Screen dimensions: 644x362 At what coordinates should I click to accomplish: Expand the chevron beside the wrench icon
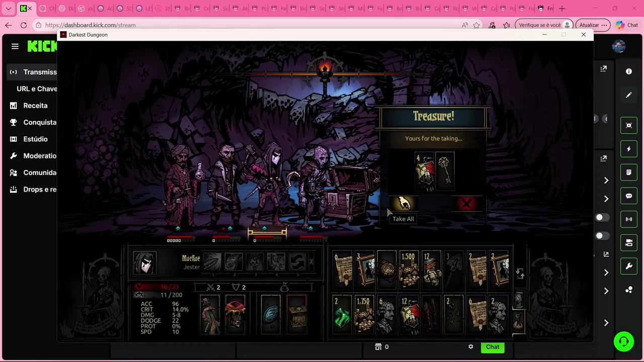point(606,273)
